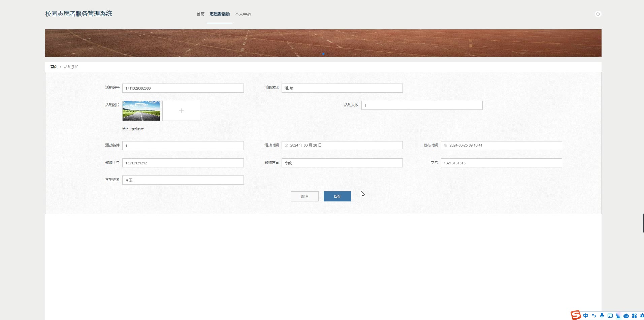Click the punctuation mode icon in IME bar
This screenshot has width=644, height=320.
tap(594, 316)
